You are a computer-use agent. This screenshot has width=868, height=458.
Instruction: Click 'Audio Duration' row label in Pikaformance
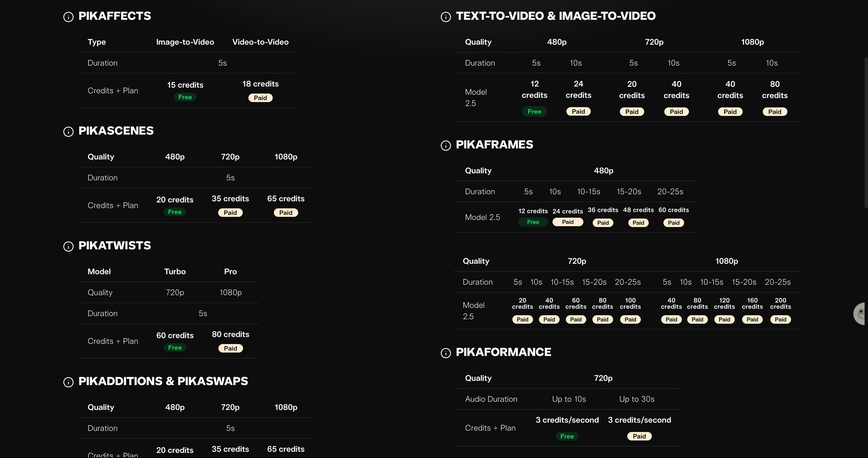491,399
